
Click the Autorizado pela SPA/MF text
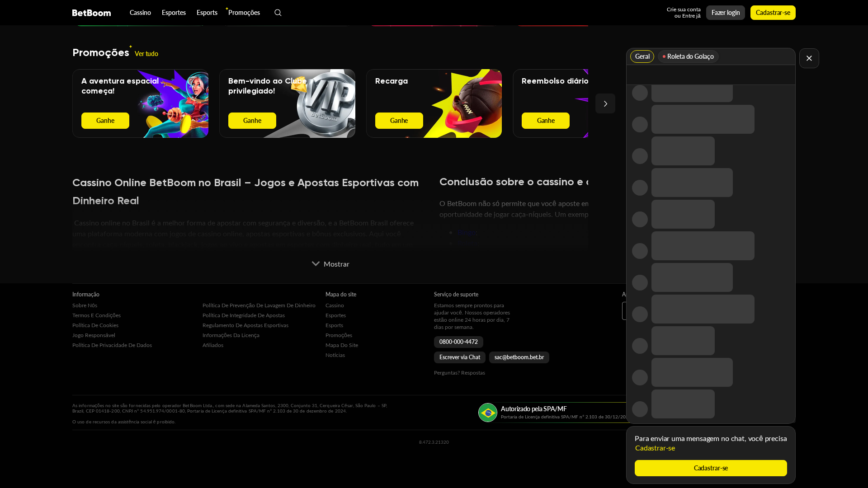(x=533, y=409)
